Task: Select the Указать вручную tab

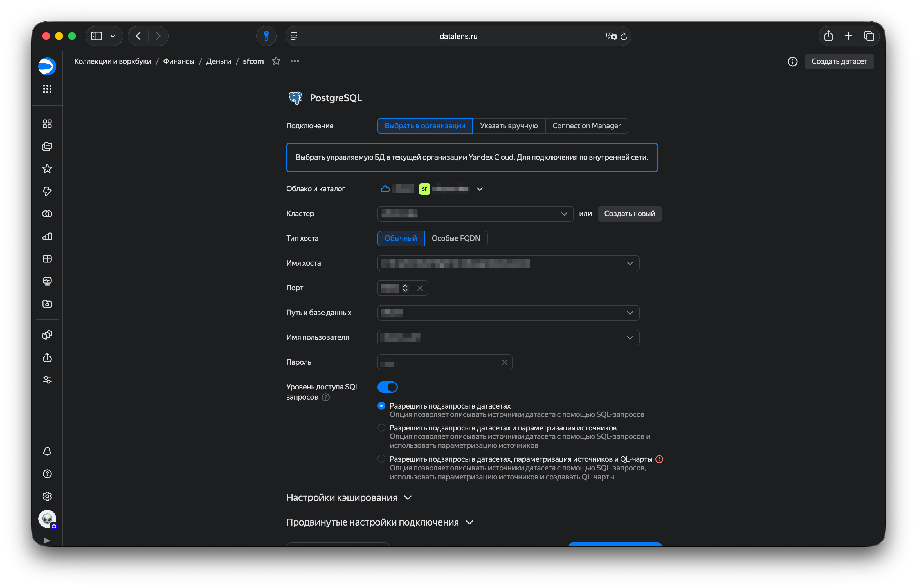Action: (509, 126)
